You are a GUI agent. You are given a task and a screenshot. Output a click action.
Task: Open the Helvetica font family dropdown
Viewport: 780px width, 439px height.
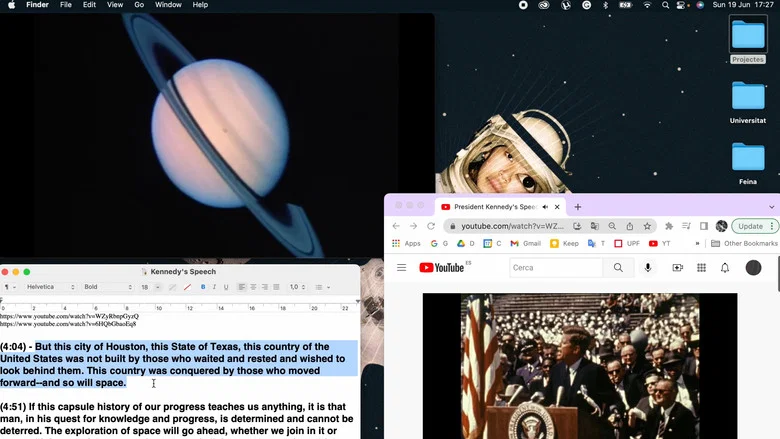click(50, 287)
